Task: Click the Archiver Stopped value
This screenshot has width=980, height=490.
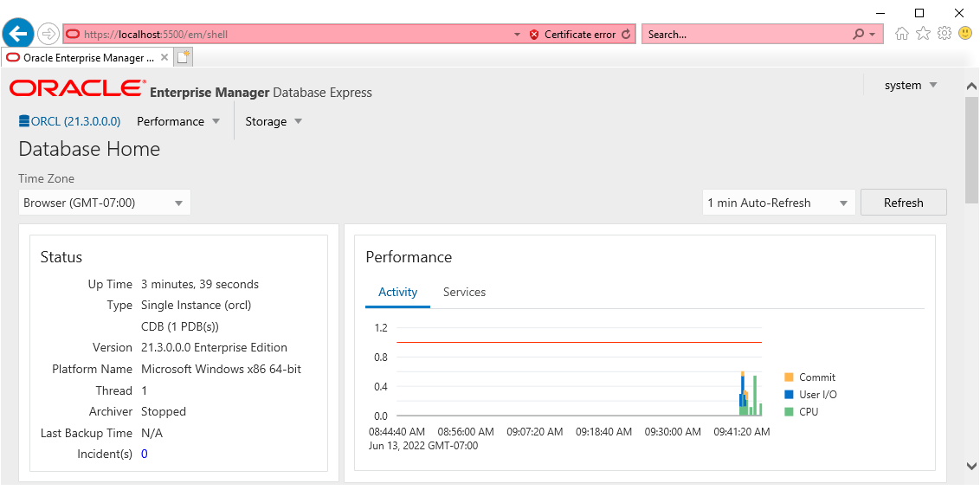Action: [164, 411]
